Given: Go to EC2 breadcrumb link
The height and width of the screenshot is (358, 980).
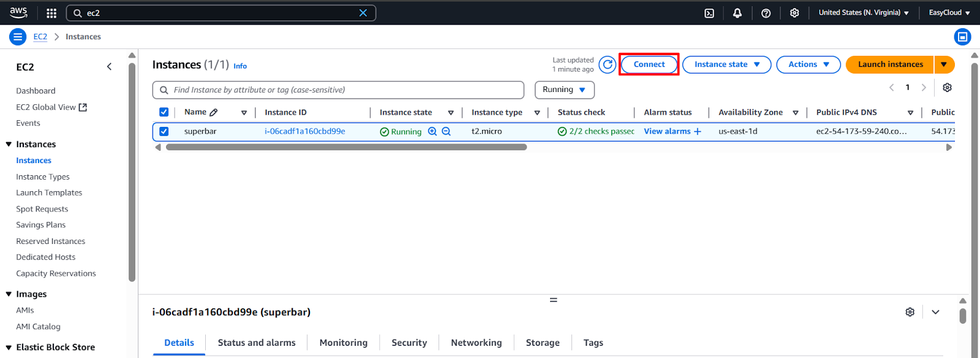Looking at the screenshot, I should pyautogui.click(x=40, y=37).
